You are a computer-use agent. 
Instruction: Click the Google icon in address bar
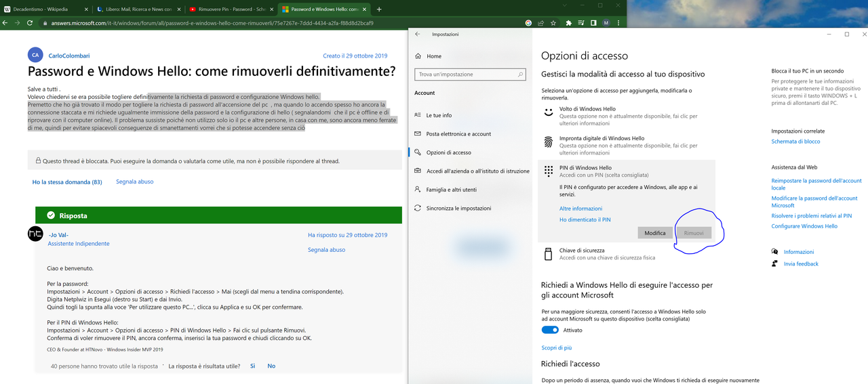click(x=528, y=22)
